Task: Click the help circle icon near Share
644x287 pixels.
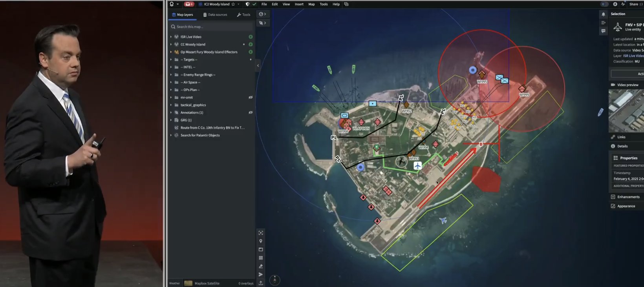Action: pyautogui.click(x=615, y=4)
